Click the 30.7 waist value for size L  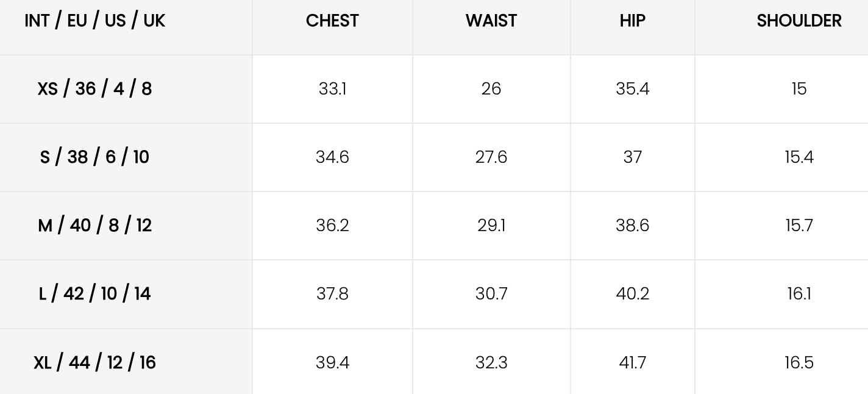click(x=491, y=294)
